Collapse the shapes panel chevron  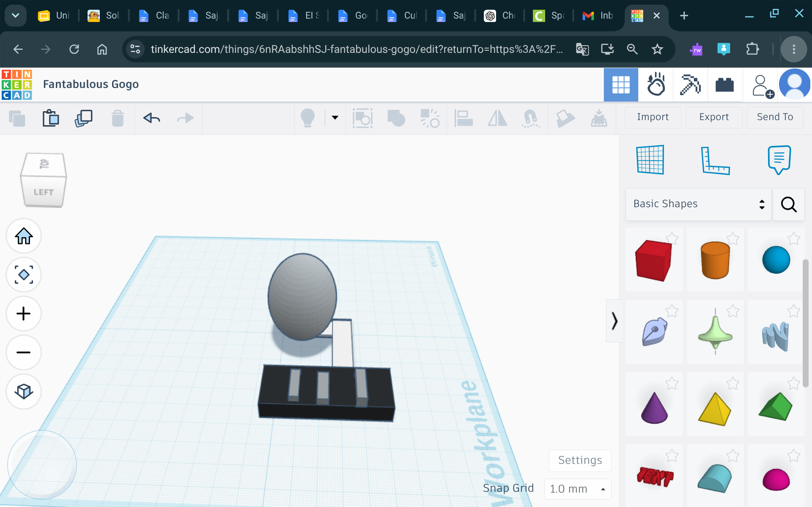[614, 321]
